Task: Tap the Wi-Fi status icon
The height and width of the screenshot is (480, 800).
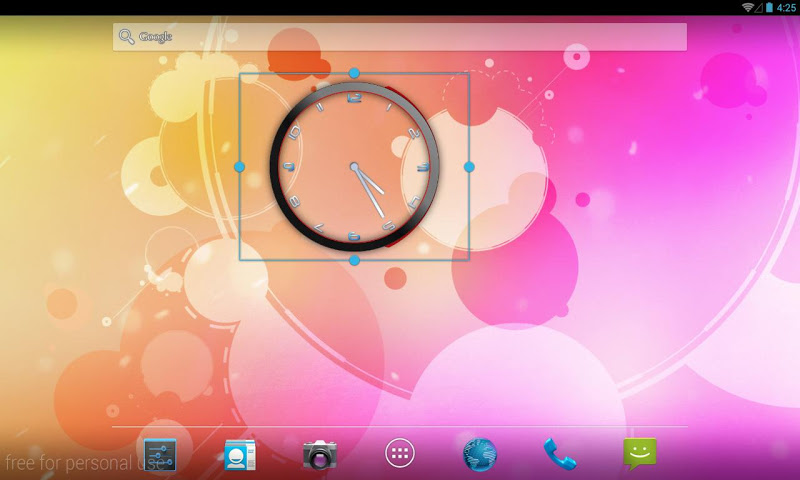Action: coord(748,7)
